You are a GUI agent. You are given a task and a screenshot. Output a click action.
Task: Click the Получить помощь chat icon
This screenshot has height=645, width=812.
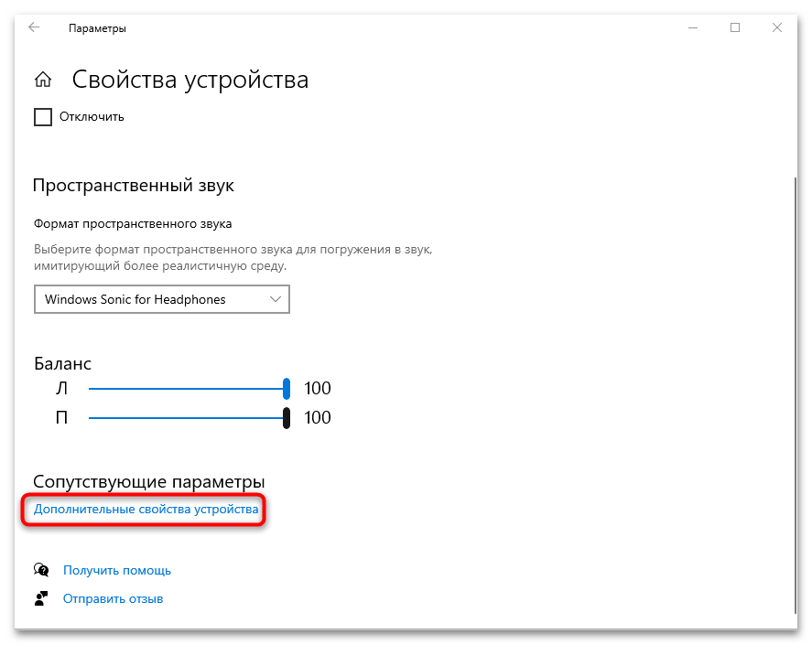pos(41,570)
